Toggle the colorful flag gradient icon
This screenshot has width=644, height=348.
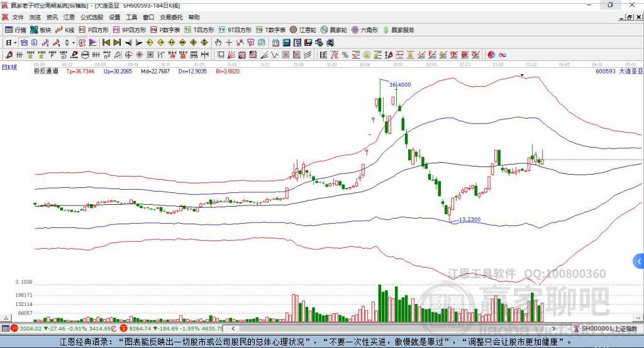(93, 43)
